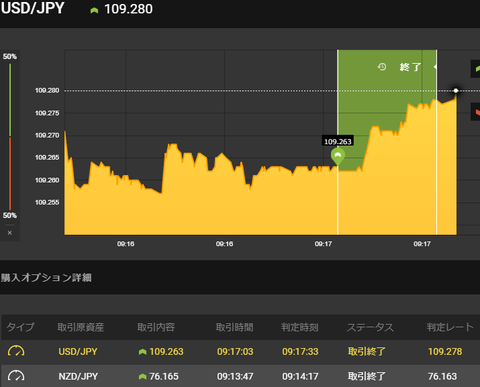480x387 pixels.
Task: Click the gauge type icon in USD/JPY row
Action: [x=16, y=351]
